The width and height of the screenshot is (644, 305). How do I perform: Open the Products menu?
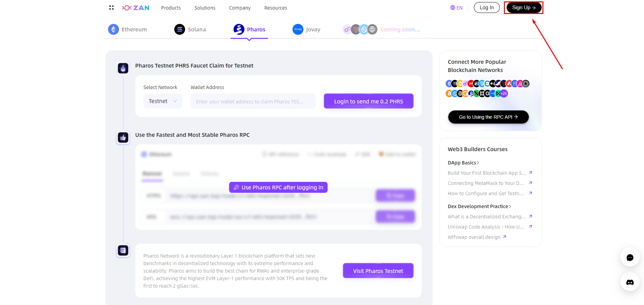(x=171, y=8)
